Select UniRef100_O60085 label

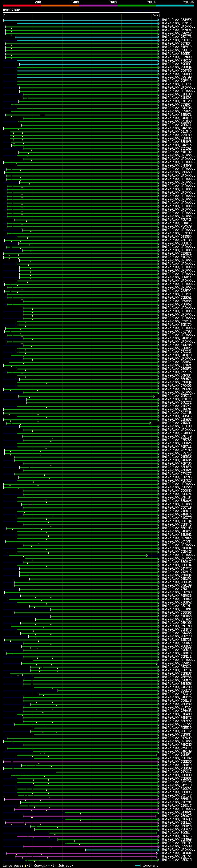[177, 301]
